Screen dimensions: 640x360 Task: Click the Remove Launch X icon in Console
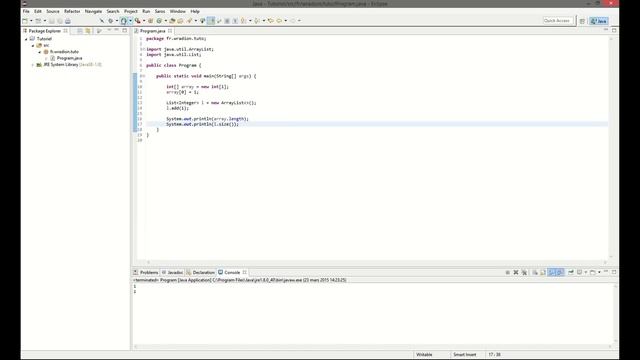(x=516, y=272)
